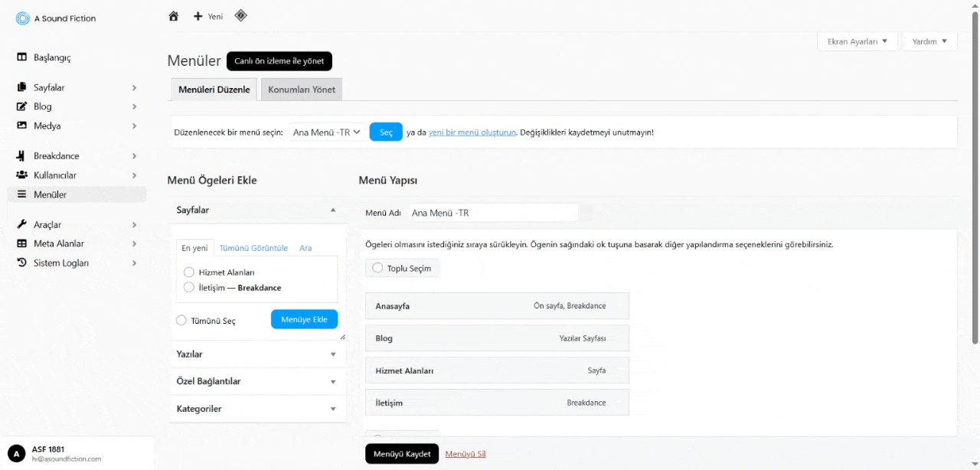Open the menu selection dropdown Ana Menü -TR
The height and width of the screenshot is (470, 980).
coord(327,132)
